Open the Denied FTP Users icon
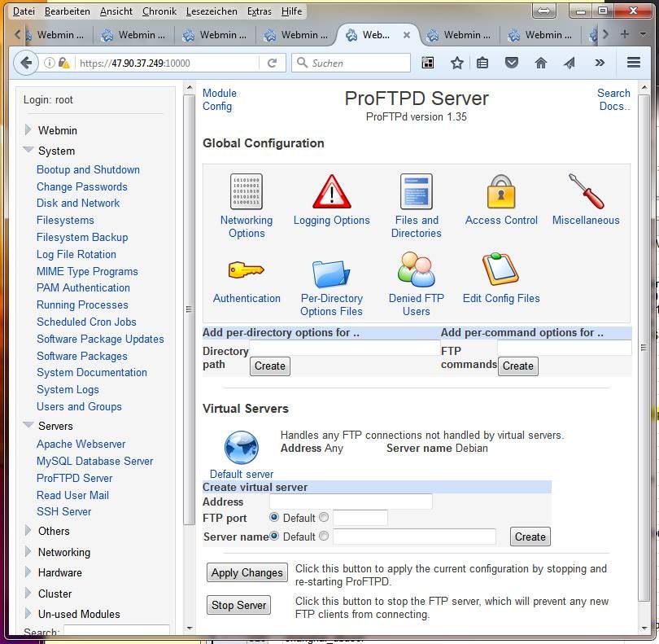 coord(416,269)
